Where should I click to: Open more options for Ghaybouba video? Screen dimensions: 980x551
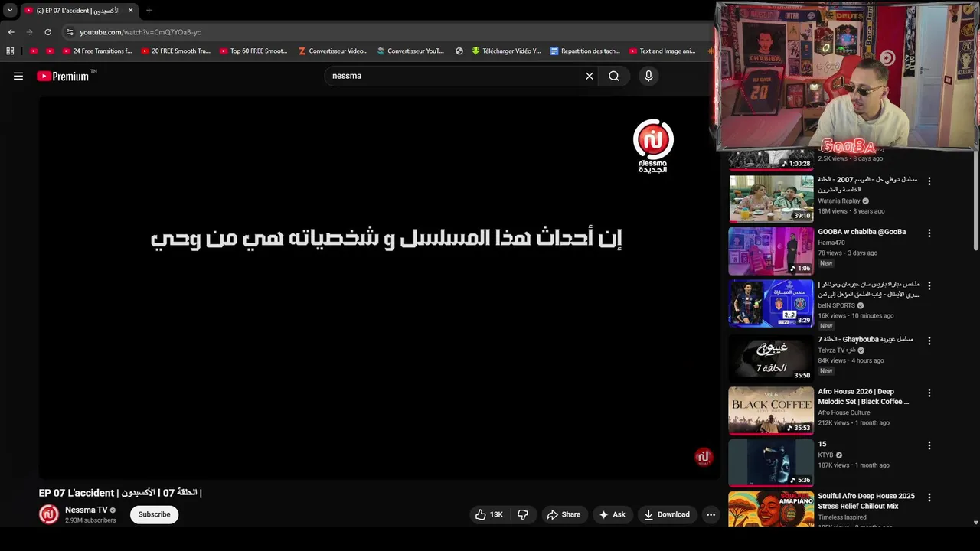coord(929,341)
